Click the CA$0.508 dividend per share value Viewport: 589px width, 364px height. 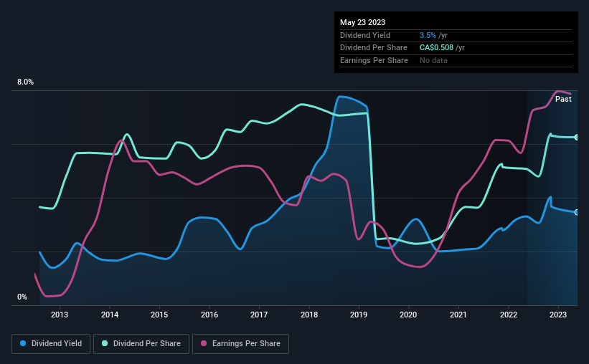[436, 48]
